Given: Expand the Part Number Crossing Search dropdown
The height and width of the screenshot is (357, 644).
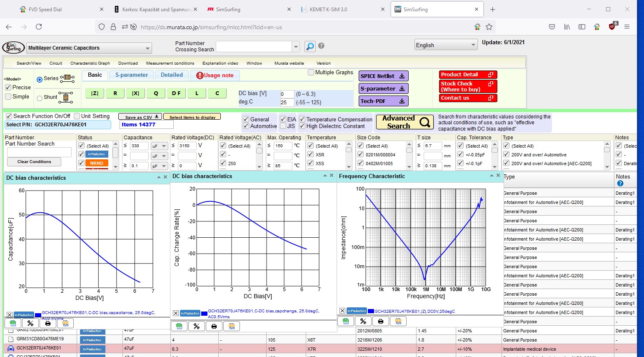Looking at the screenshot, I should (296, 46).
